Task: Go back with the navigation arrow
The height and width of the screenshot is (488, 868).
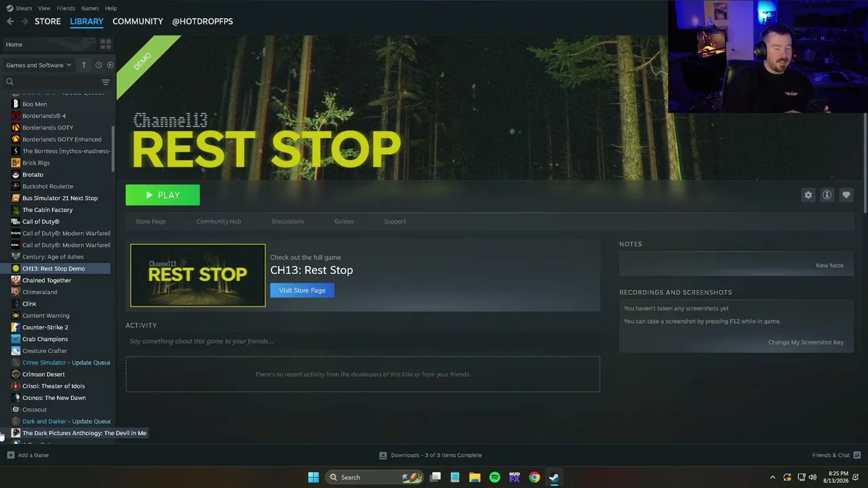Action: (10, 22)
